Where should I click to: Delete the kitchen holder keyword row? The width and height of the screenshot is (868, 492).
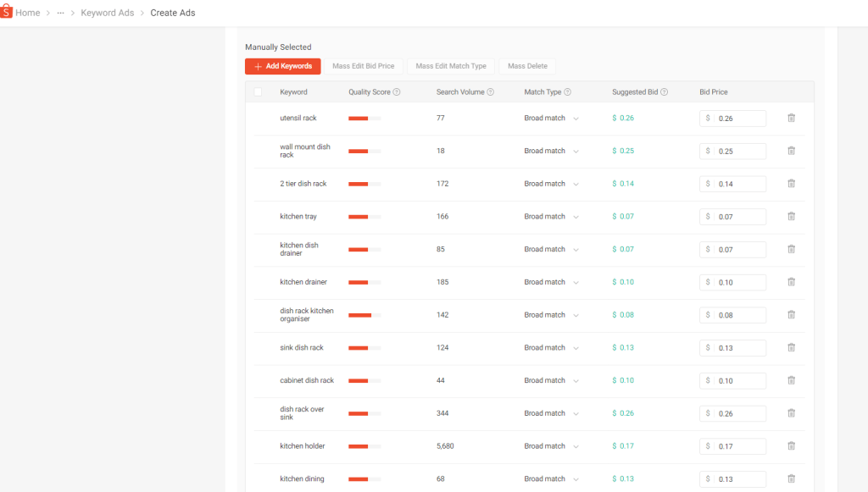[791, 446]
